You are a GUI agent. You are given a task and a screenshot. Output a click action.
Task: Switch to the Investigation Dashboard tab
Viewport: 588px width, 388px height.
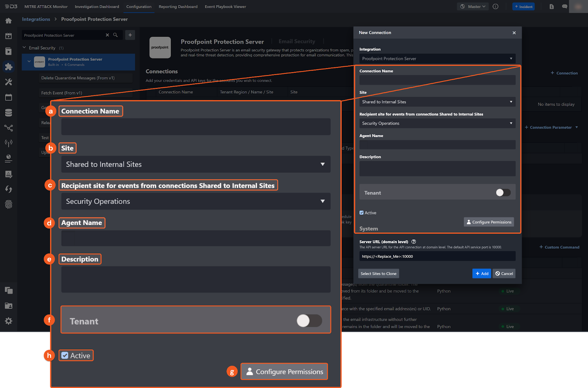(x=97, y=7)
